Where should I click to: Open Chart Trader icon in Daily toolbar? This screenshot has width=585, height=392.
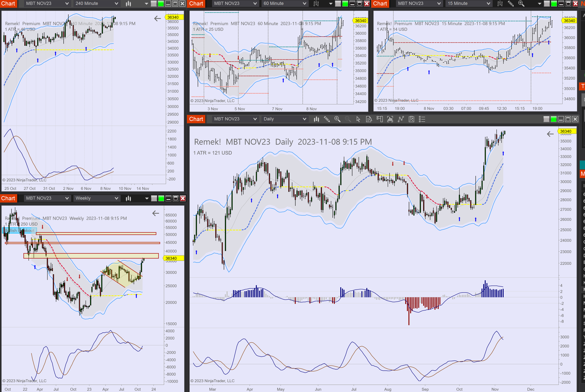point(379,119)
